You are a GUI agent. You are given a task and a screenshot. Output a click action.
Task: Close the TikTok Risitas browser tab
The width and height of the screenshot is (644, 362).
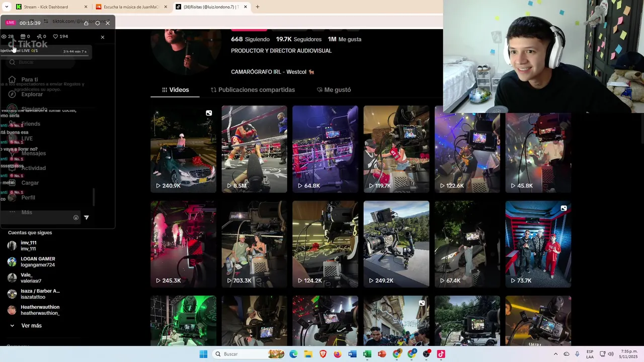click(x=246, y=7)
